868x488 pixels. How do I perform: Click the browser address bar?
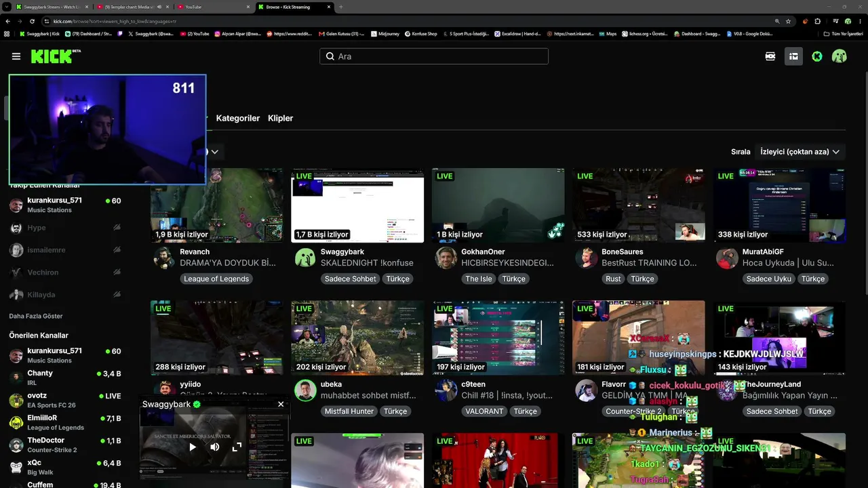(x=407, y=21)
